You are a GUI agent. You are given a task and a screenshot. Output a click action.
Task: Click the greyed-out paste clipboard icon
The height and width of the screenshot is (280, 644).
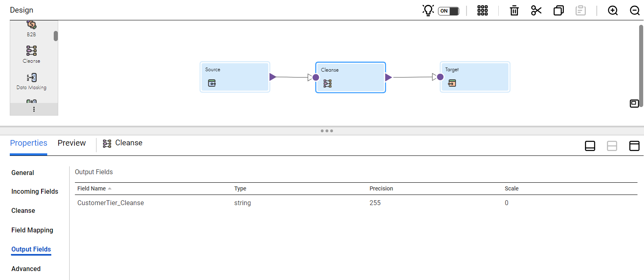point(580,11)
